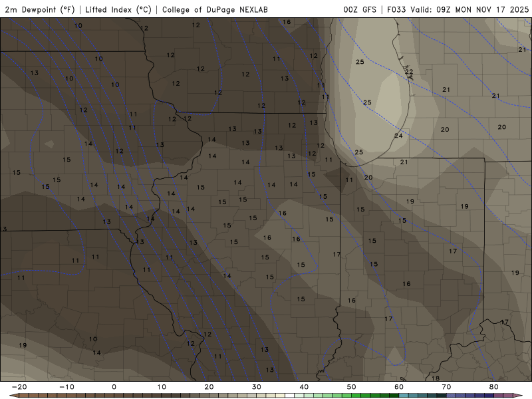The width and height of the screenshot is (532, 399).
Task: Click the 'College of DuPage NEXLAB' label
Action: (x=215, y=9)
